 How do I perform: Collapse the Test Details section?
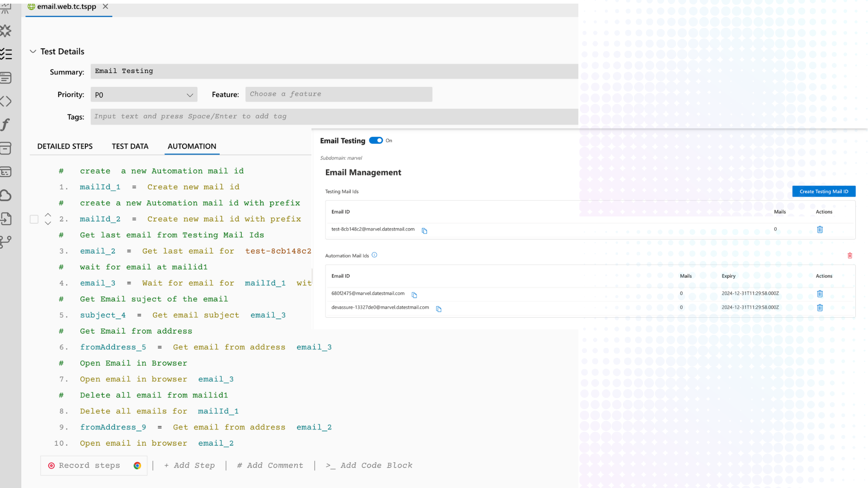tap(33, 52)
